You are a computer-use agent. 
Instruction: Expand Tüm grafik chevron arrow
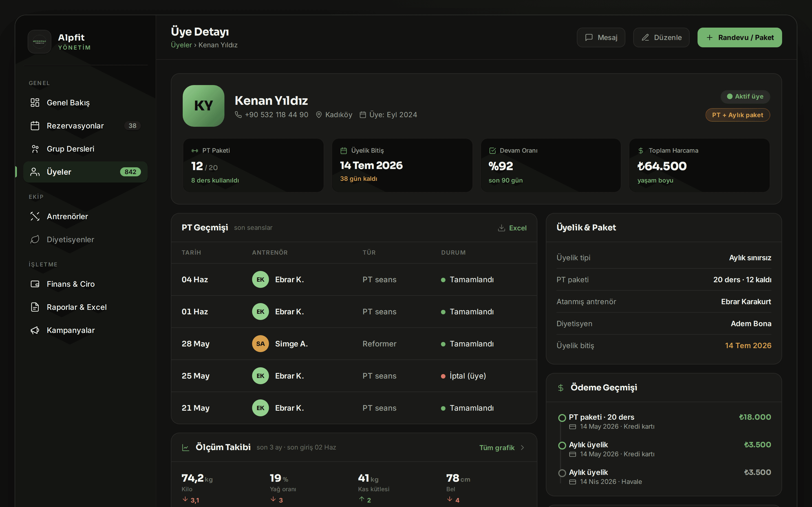(522, 448)
